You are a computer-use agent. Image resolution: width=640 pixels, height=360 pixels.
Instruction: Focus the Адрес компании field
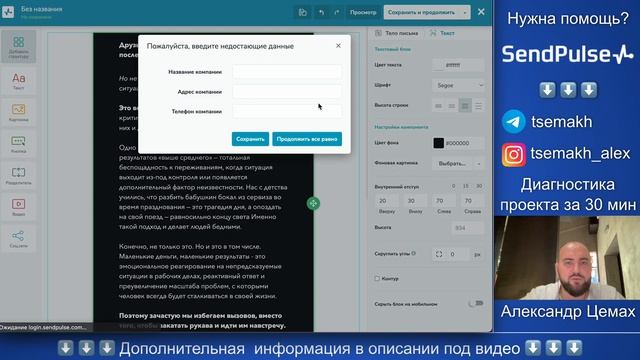coord(287,91)
